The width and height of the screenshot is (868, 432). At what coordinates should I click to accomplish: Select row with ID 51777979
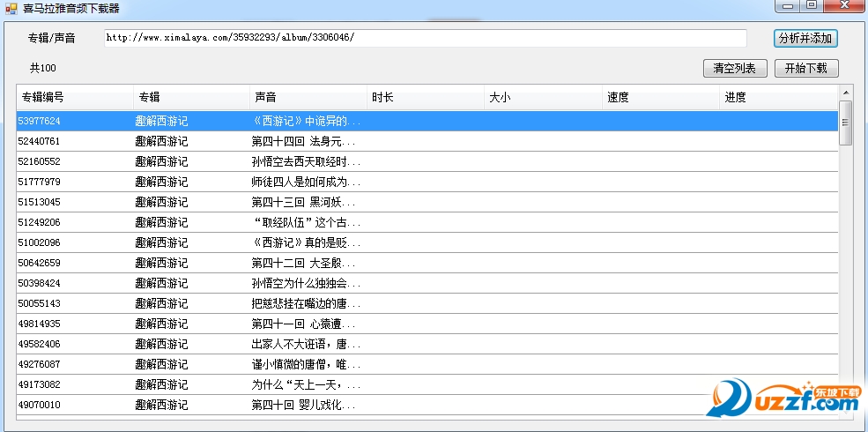click(x=427, y=182)
